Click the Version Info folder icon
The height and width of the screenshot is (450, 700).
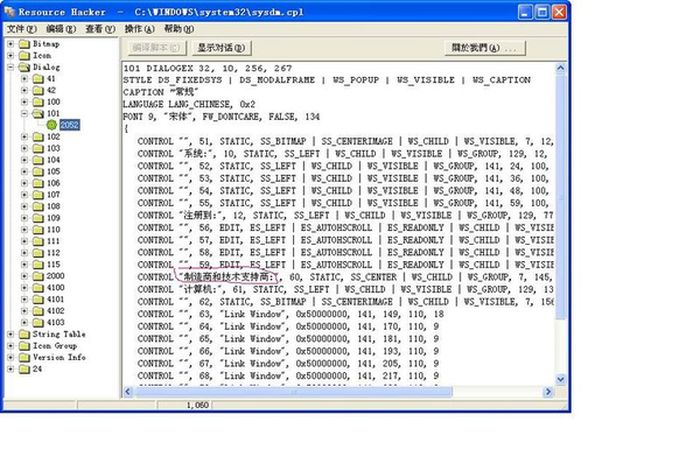pos(24,357)
